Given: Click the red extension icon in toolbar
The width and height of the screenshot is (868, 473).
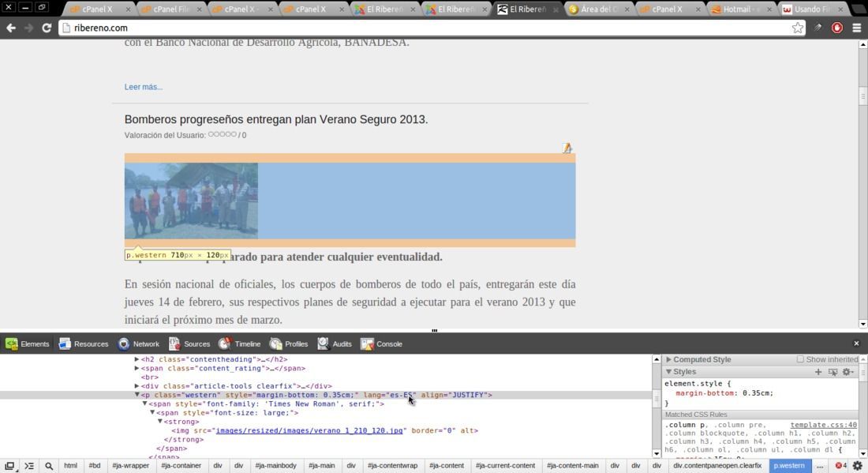Looking at the screenshot, I should [837, 28].
